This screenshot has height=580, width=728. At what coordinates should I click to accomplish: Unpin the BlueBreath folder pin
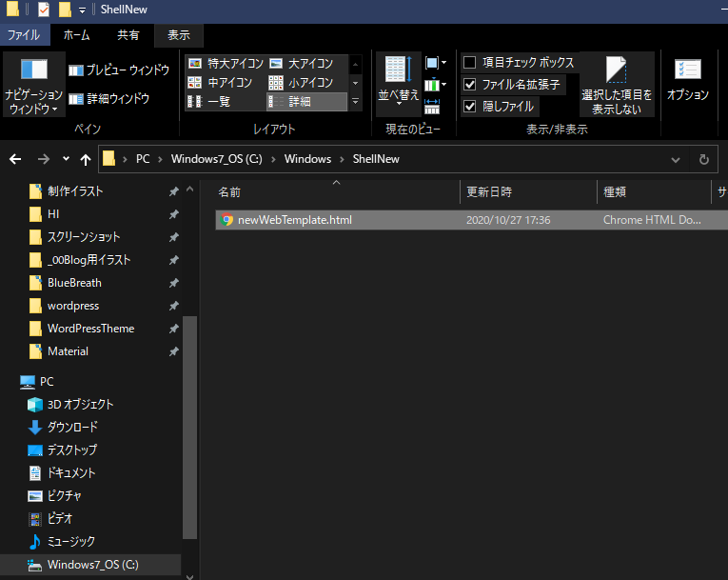coord(173,283)
